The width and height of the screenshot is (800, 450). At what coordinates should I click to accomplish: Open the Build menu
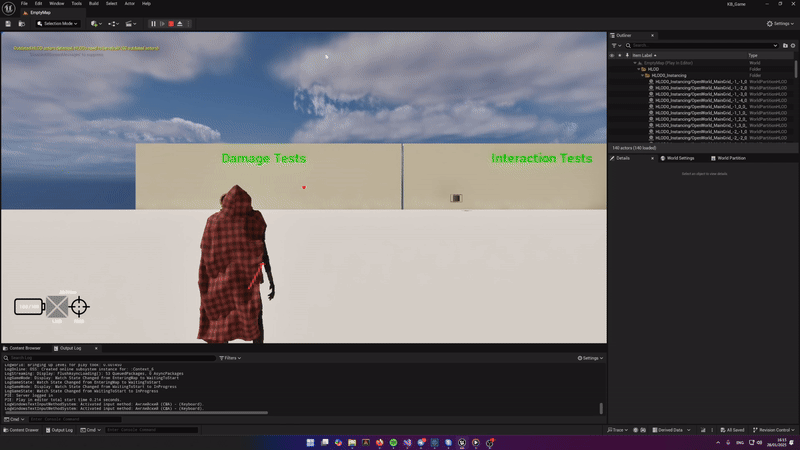[93, 4]
